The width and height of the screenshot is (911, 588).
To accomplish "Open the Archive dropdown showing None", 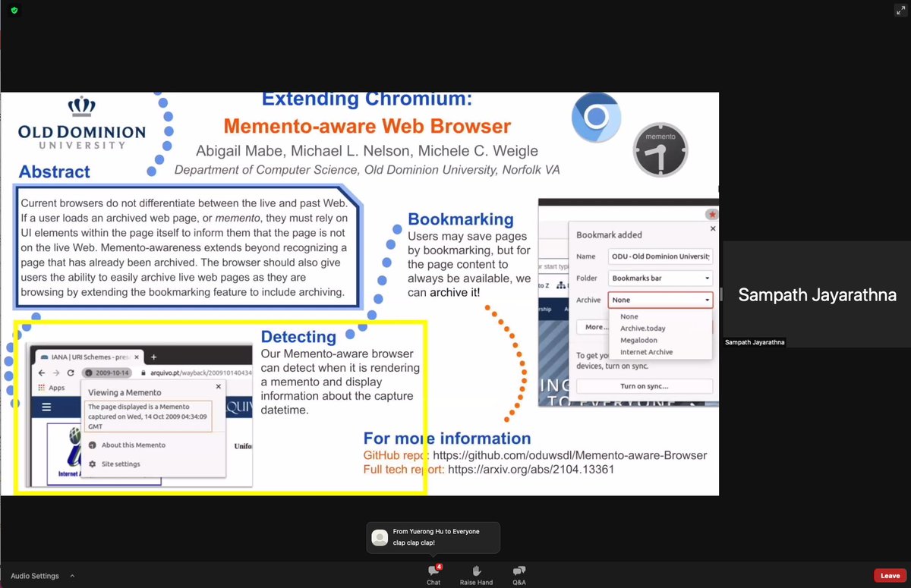I will coord(660,300).
